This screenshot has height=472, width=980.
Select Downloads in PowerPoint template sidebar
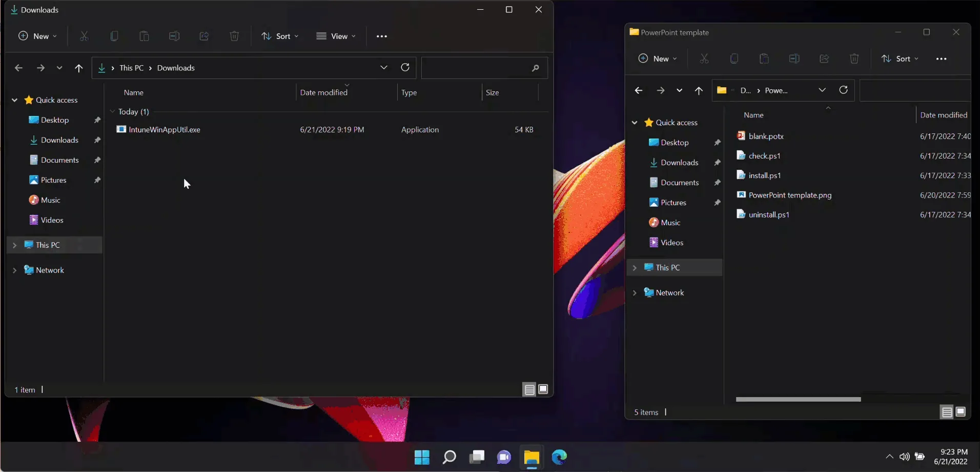coord(680,163)
